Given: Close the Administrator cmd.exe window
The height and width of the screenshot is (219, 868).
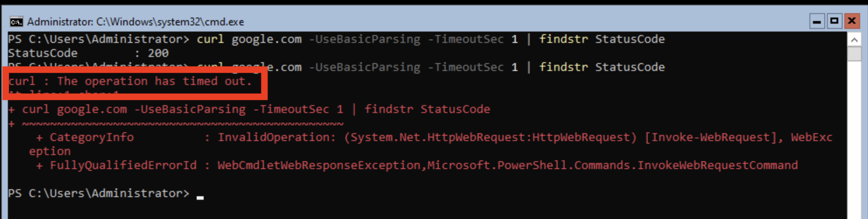Looking at the screenshot, I should tap(852, 21).
